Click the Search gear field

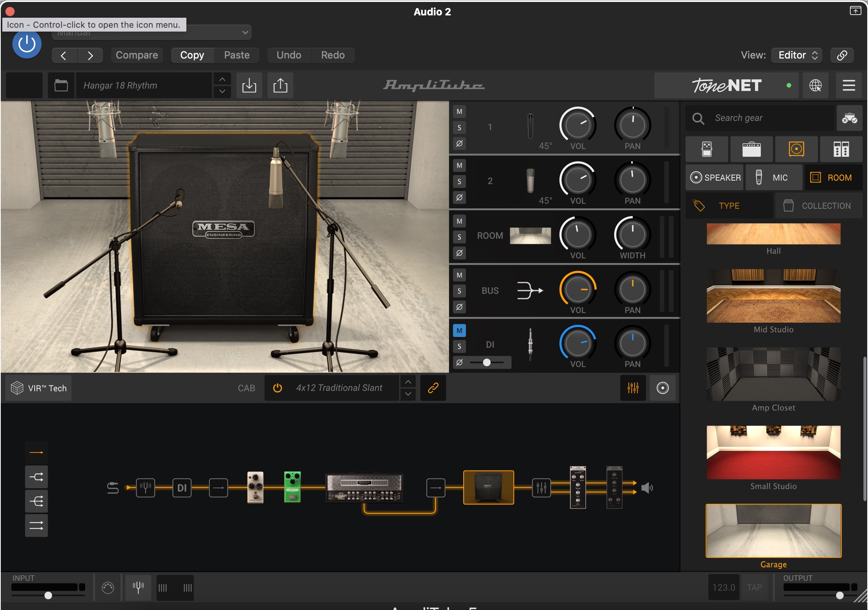click(x=760, y=118)
